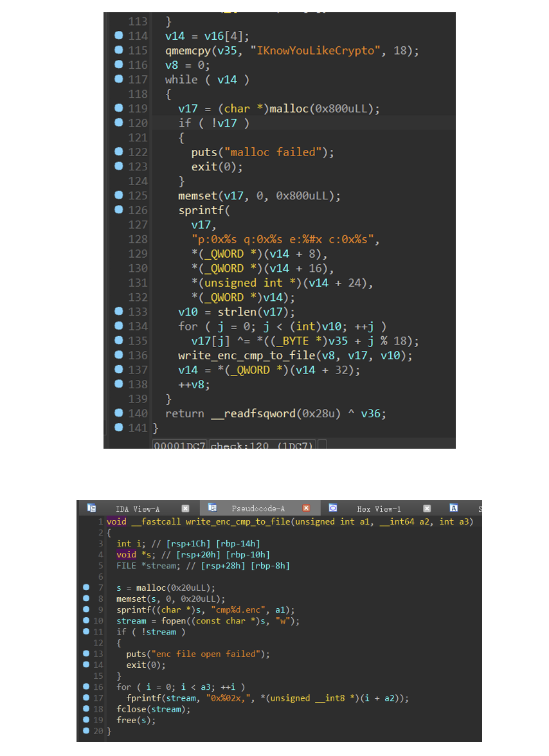
Task: Toggle breakpoint dot on line 140
Action: [x=118, y=412]
